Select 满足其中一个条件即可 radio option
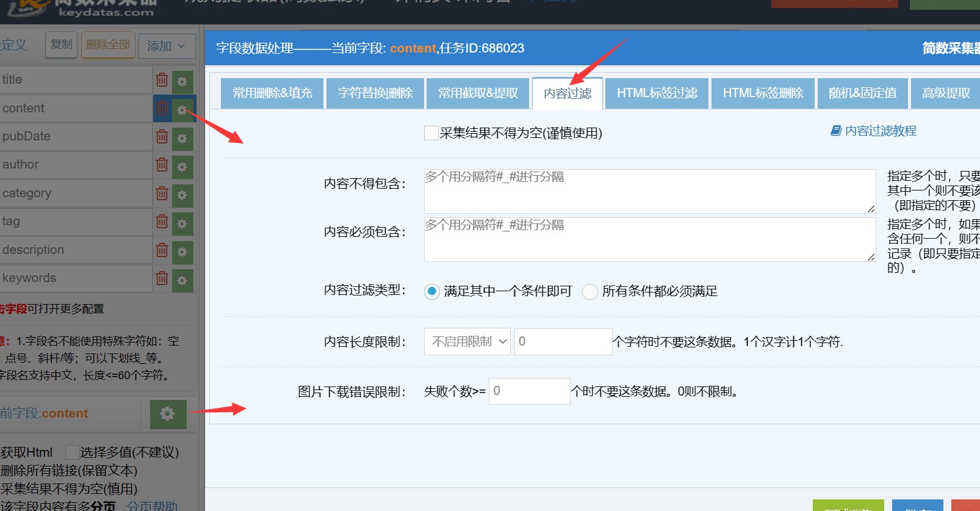 pyautogui.click(x=432, y=291)
